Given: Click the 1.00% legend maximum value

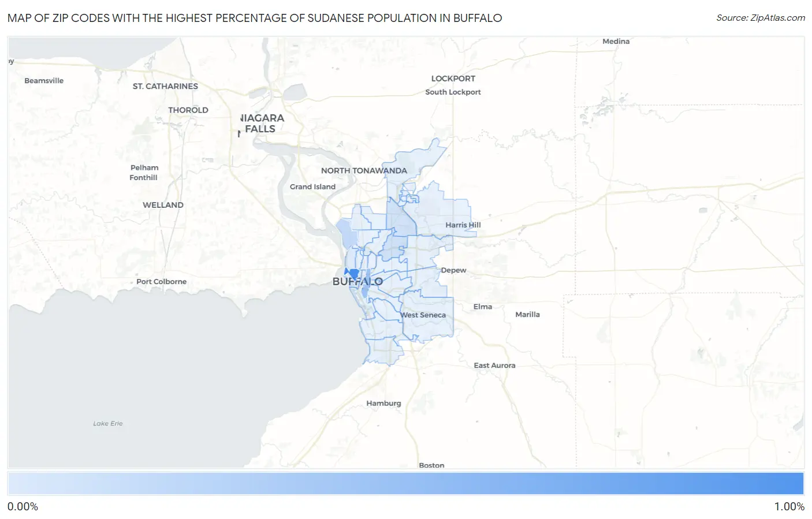Looking at the screenshot, I should coord(789,507).
